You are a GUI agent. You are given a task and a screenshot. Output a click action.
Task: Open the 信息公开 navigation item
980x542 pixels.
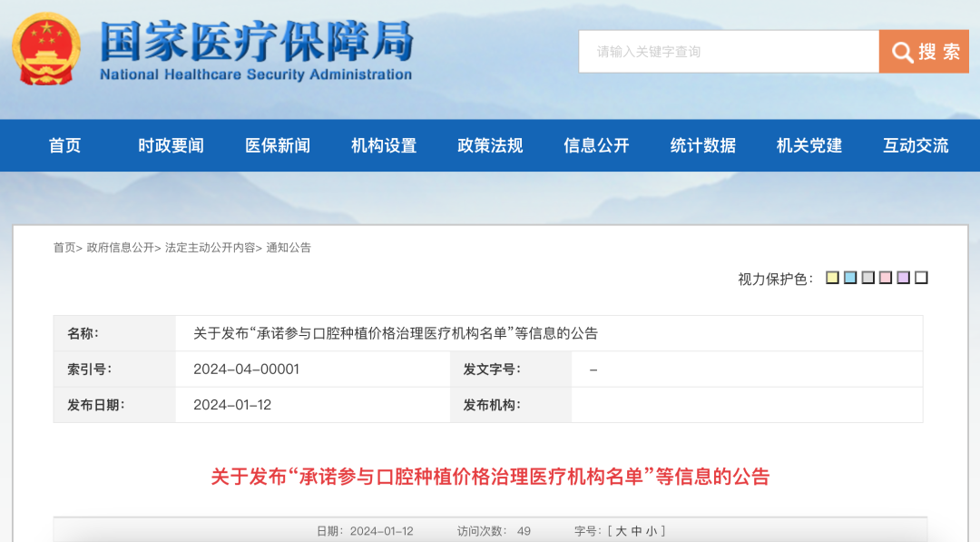596,145
